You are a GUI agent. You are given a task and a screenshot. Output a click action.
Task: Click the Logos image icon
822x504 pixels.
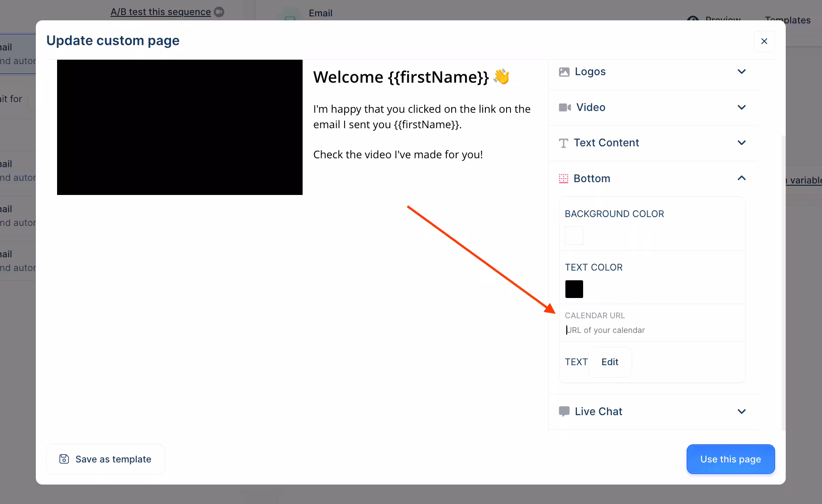click(564, 72)
